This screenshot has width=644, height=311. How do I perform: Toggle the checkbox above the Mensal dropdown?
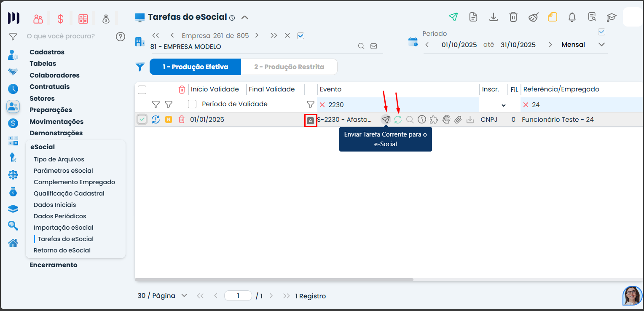tap(601, 32)
